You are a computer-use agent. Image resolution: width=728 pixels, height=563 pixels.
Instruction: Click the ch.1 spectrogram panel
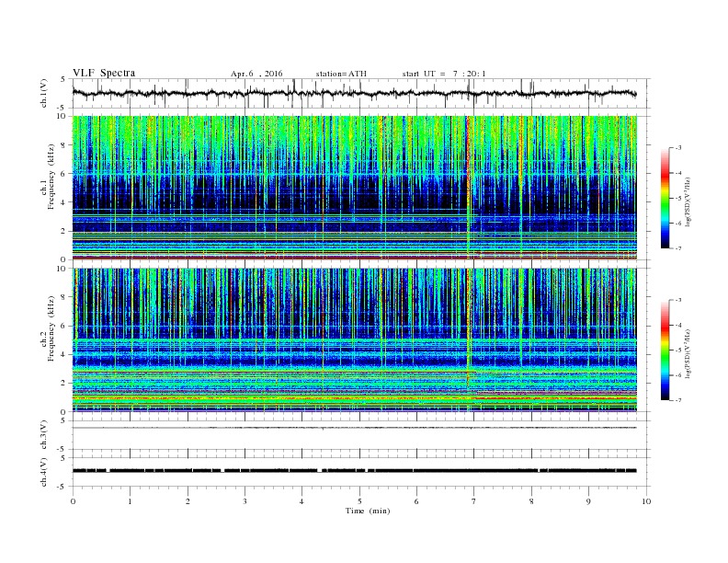(355, 188)
